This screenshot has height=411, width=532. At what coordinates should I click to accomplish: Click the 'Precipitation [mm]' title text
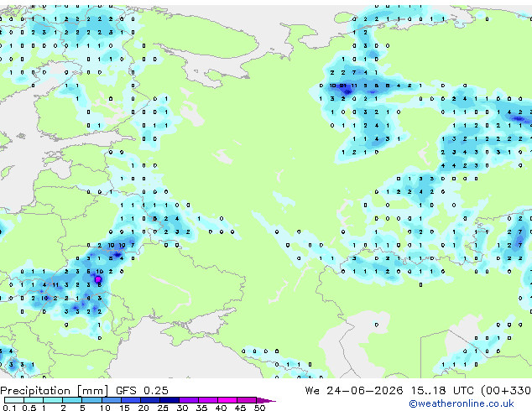pos(55,391)
